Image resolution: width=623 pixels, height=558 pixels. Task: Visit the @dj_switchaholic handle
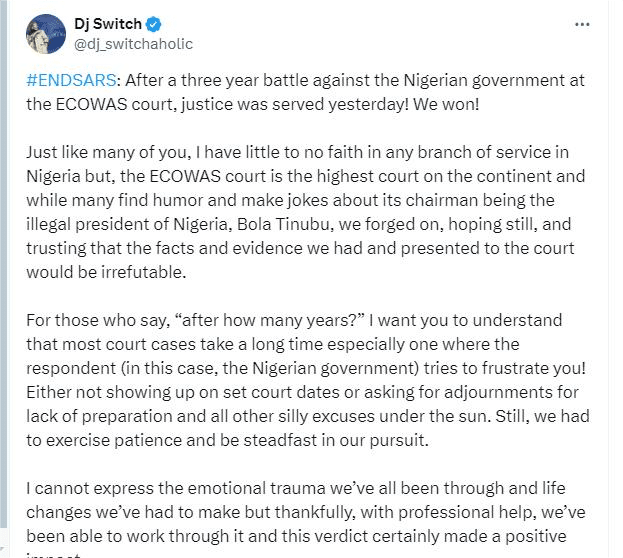click(x=133, y=44)
